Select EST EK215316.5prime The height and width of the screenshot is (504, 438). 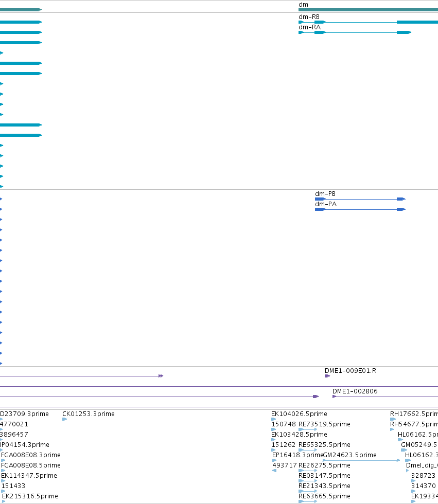pos(30,496)
